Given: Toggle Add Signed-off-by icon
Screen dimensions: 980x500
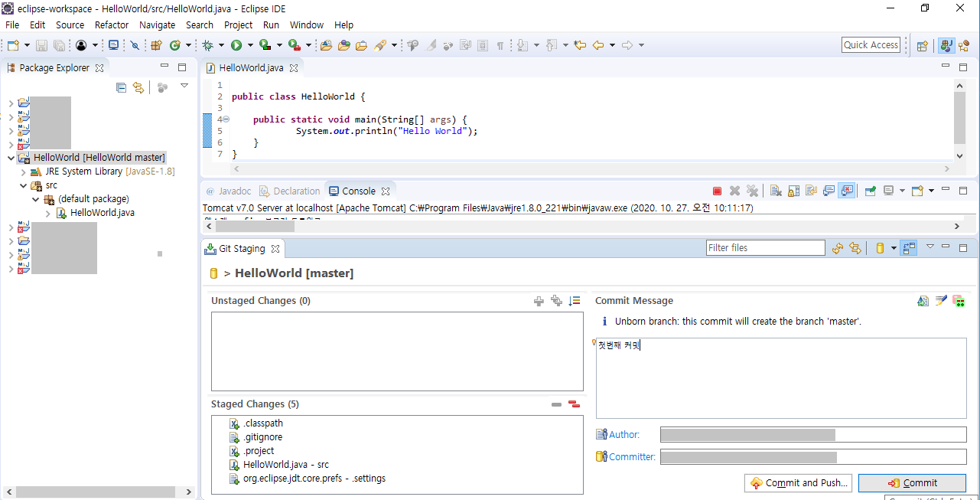Looking at the screenshot, I should 940,301.
